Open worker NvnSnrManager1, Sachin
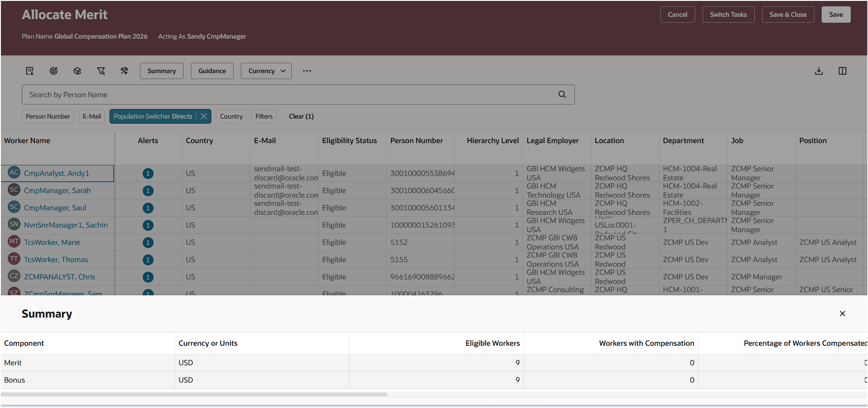Image resolution: width=868 pixels, height=408 pixels. (x=66, y=225)
